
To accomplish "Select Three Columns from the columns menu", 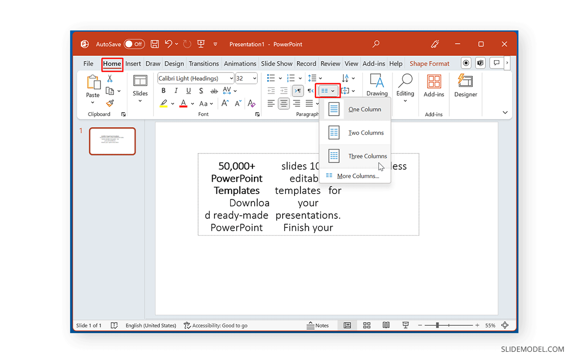I will pos(367,156).
